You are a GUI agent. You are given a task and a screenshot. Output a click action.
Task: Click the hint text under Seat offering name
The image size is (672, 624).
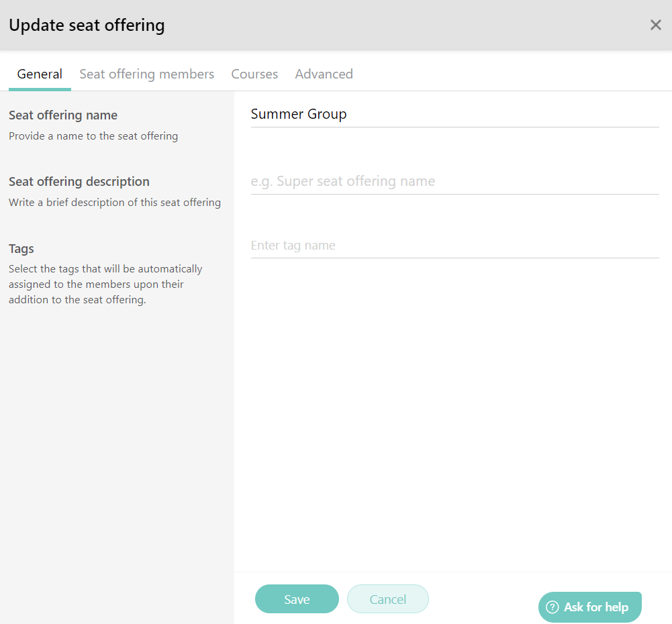(x=93, y=136)
